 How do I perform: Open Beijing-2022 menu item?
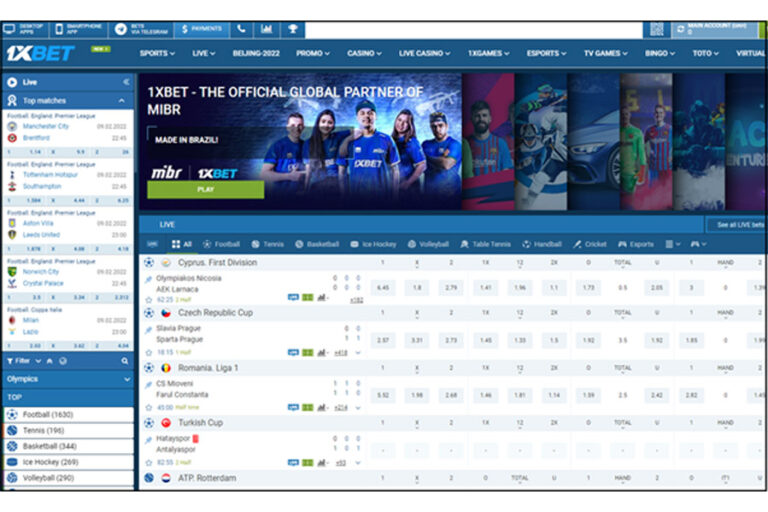click(256, 53)
